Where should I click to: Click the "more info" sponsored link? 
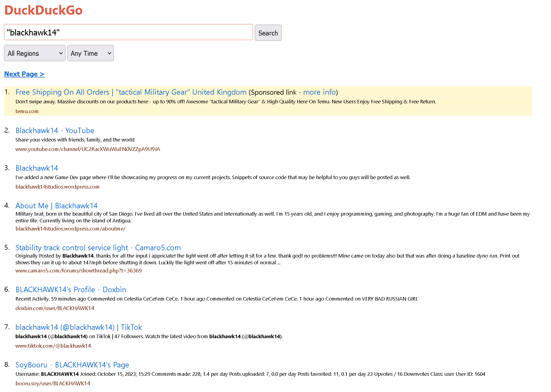319,92
